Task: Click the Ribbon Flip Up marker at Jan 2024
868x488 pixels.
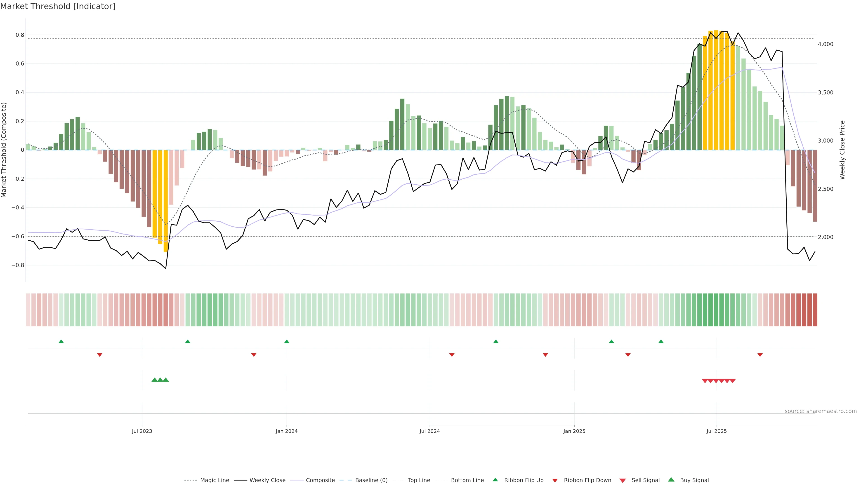Action: [x=287, y=342]
